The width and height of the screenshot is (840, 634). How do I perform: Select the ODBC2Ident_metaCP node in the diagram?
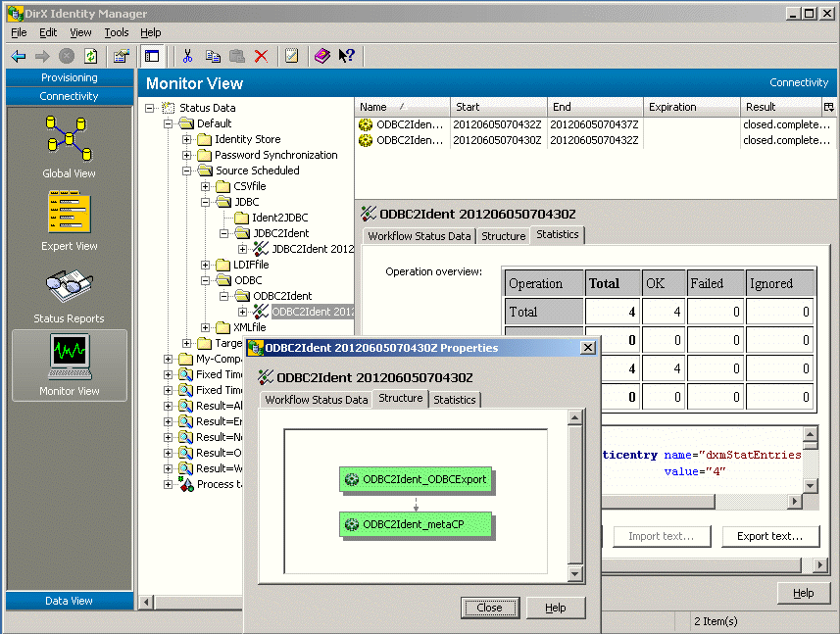pos(417,525)
